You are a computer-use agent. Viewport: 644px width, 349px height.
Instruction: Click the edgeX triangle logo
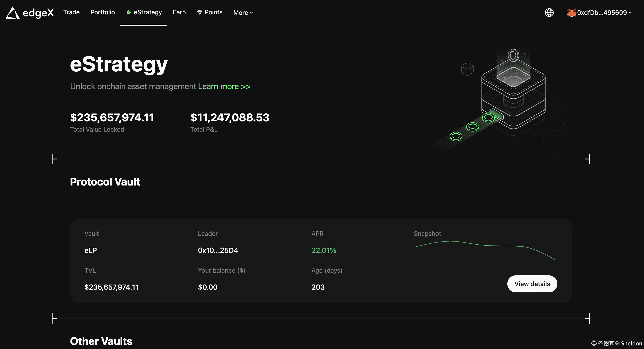point(13,13)
